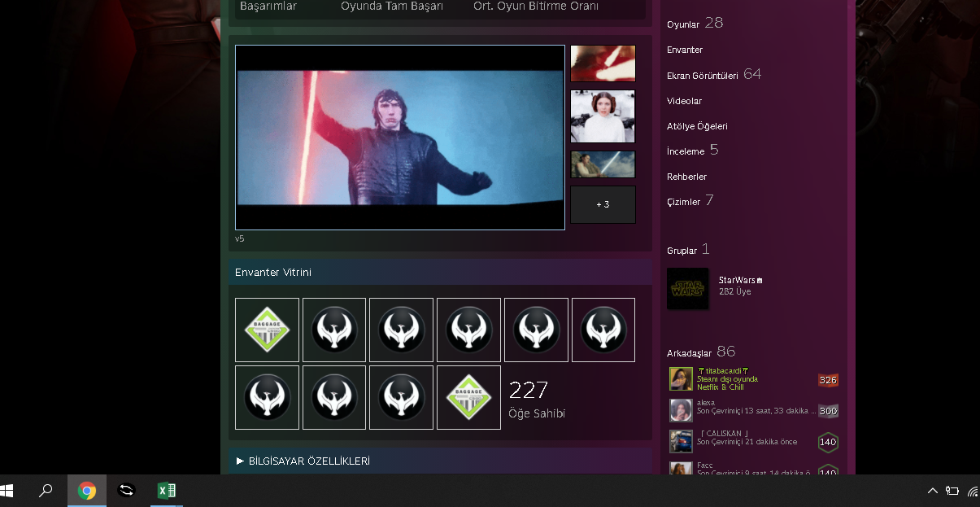The image size is (980, 507).
Task: Click the Oyunda Tam Başarı label
Action: point(392,7)
